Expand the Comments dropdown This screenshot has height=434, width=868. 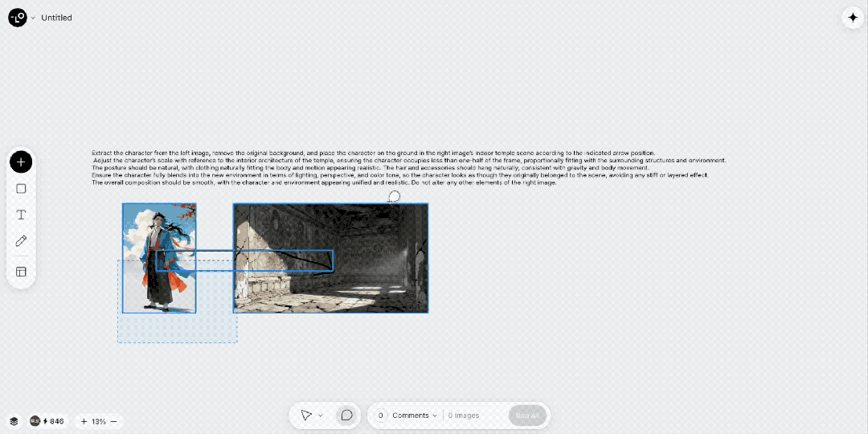click(414, 416)
